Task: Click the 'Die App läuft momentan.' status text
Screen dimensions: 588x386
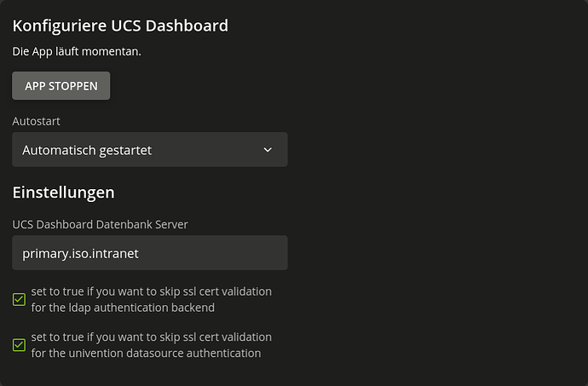Action: point(77,51)
